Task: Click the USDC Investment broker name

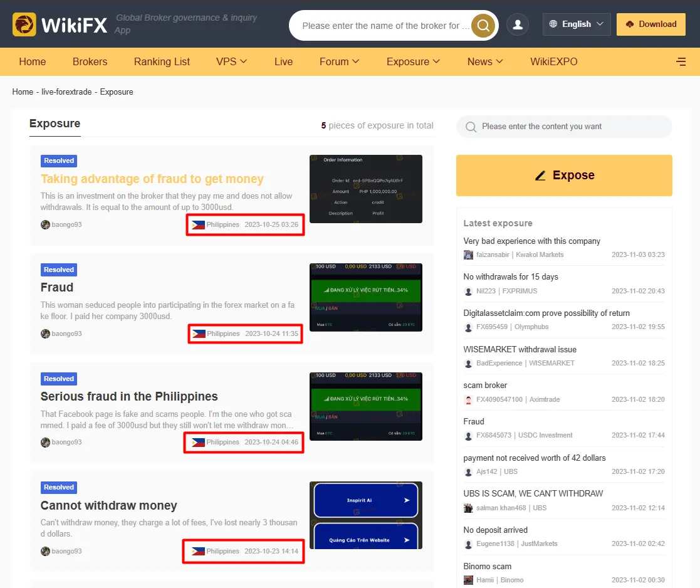Action: pos(545,435)
